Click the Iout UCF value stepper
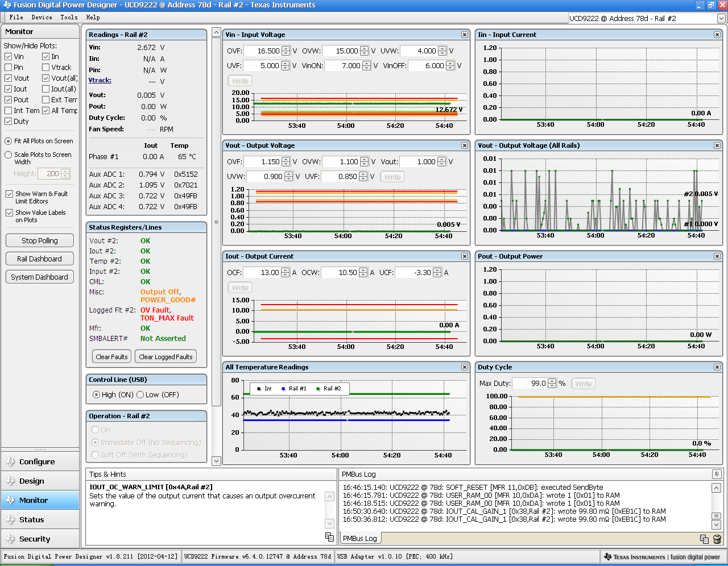This screenshot has width=728, height=566. point(437,273)
